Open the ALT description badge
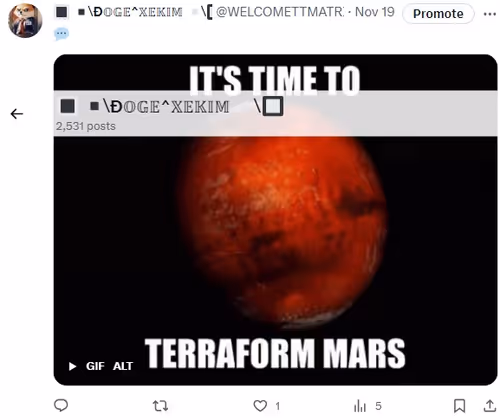 coord(123,366)
